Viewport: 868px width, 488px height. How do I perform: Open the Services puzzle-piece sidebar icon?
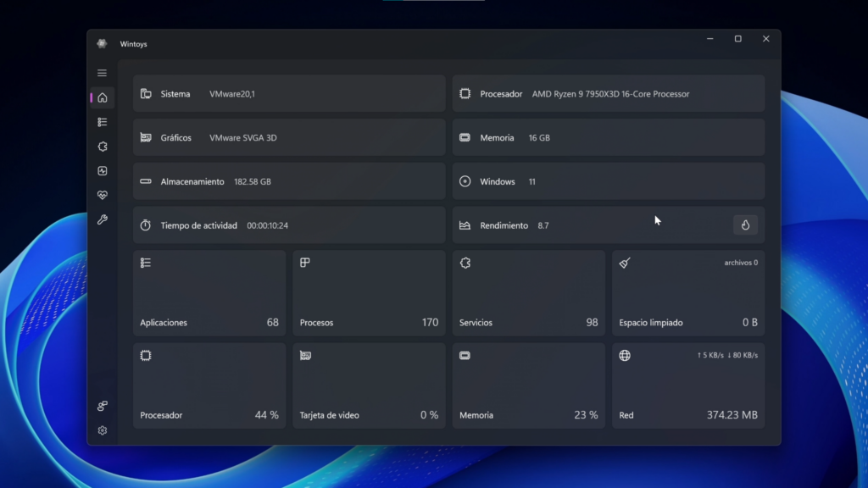click(102, 147)
